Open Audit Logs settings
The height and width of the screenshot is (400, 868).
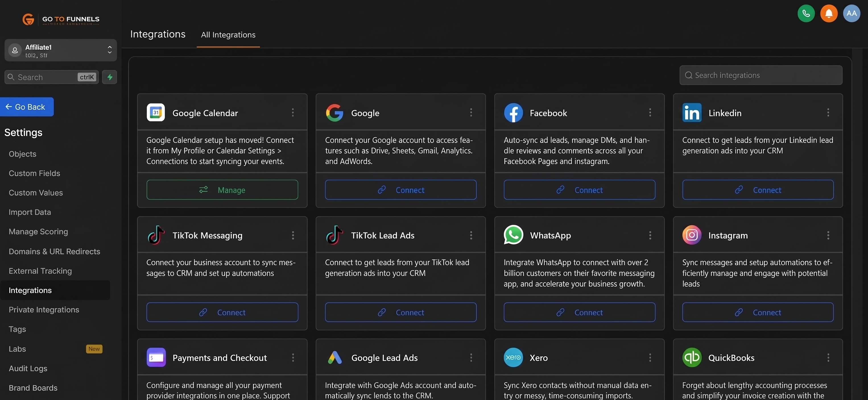click(28, 368)
